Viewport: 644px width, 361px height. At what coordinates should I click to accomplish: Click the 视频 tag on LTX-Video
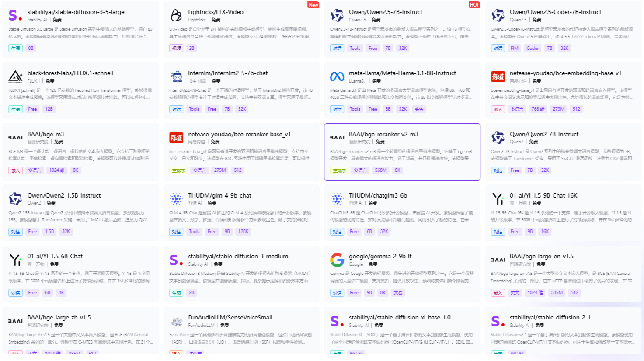(x=176, y=48)
